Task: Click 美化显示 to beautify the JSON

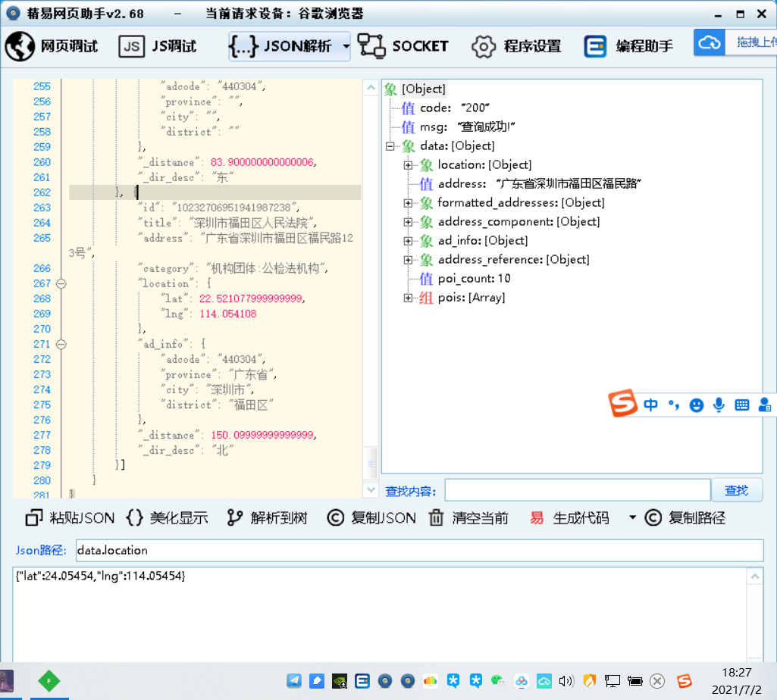Action: [167, 518]
